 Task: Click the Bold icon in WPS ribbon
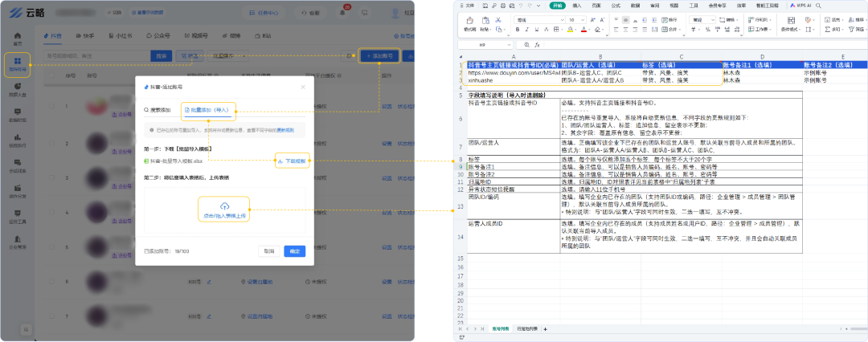pyautogui.click(x=519, y=29)
